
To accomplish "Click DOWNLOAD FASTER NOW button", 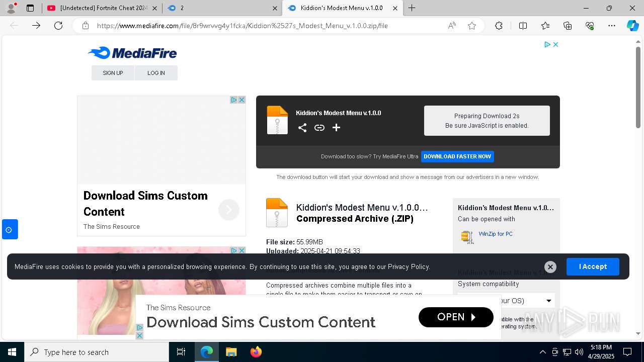I will pos(457,156).
